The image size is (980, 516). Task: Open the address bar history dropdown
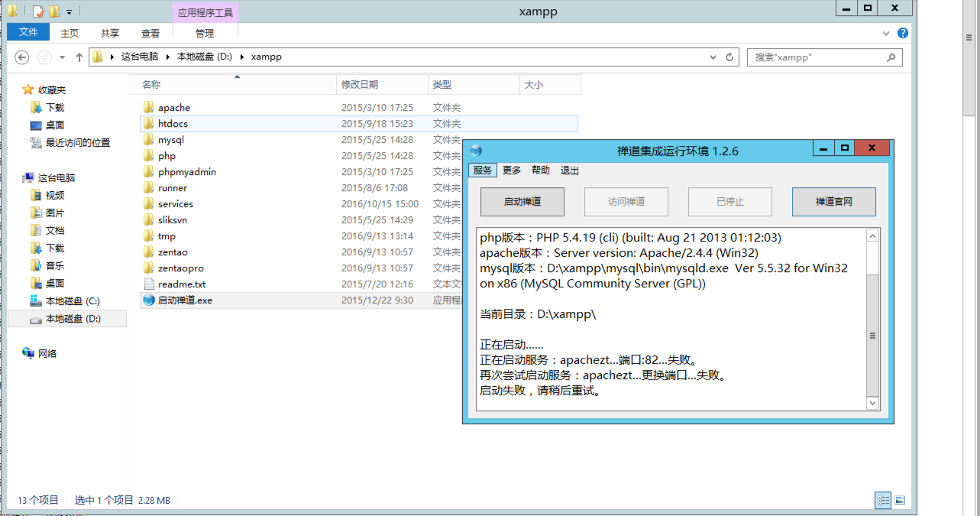click(x=713, y=57)
